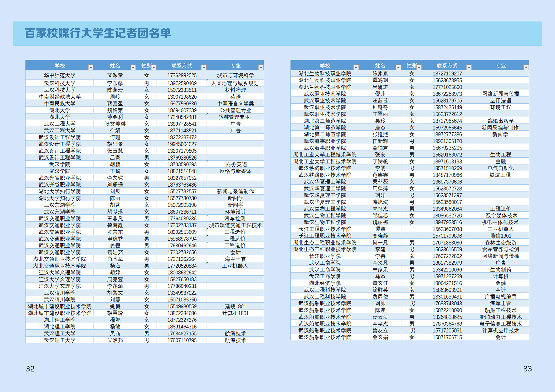Click the name 朱家乐
The height and width of the screenshot is (392, 555).
(x=380, y=269)
